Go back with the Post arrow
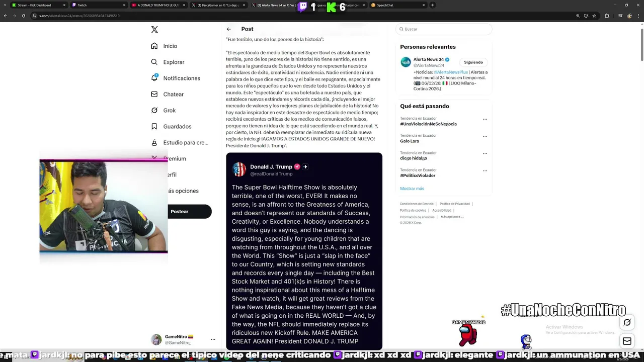Viewport: 644px width, 362px height. tap(228, 29)
